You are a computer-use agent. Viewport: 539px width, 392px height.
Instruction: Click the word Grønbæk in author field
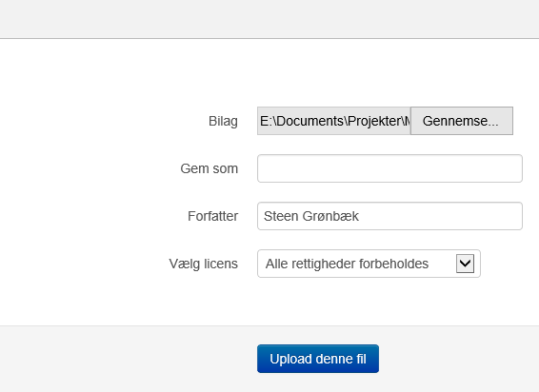tap(330, 216)
